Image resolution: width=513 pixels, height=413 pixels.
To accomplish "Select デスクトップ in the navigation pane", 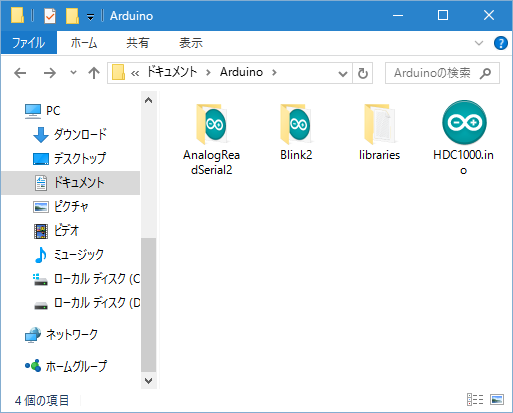I will (x=69, y=159).
